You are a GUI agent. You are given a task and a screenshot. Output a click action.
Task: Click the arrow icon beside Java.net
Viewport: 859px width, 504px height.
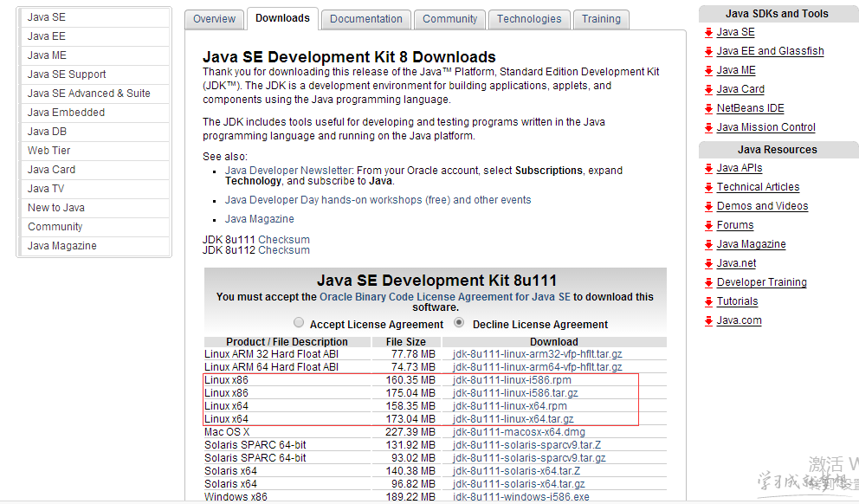(x=708, y=263)
